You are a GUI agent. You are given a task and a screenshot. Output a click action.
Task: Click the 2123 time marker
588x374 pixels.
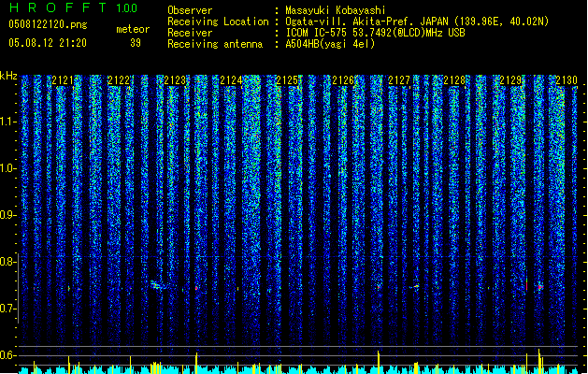coord(175,80)
